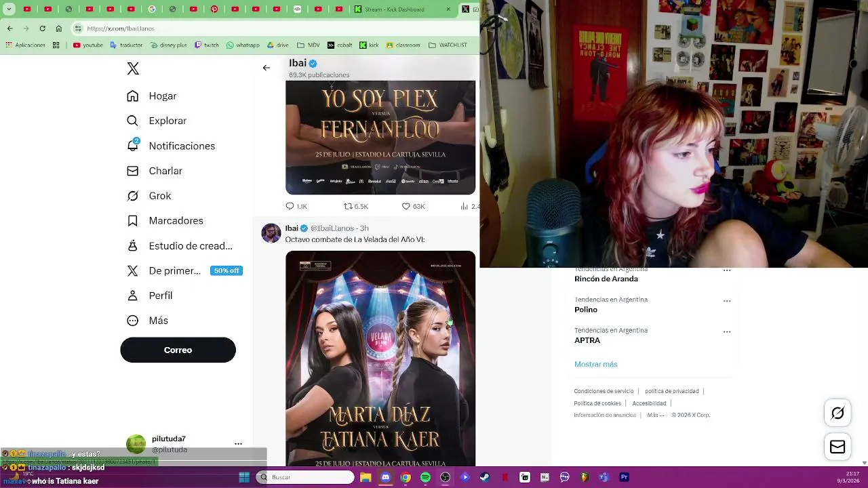Screen dimensions: 868x488
Task: Open Condiciones de servicio link
Action: tap(604, 391)
